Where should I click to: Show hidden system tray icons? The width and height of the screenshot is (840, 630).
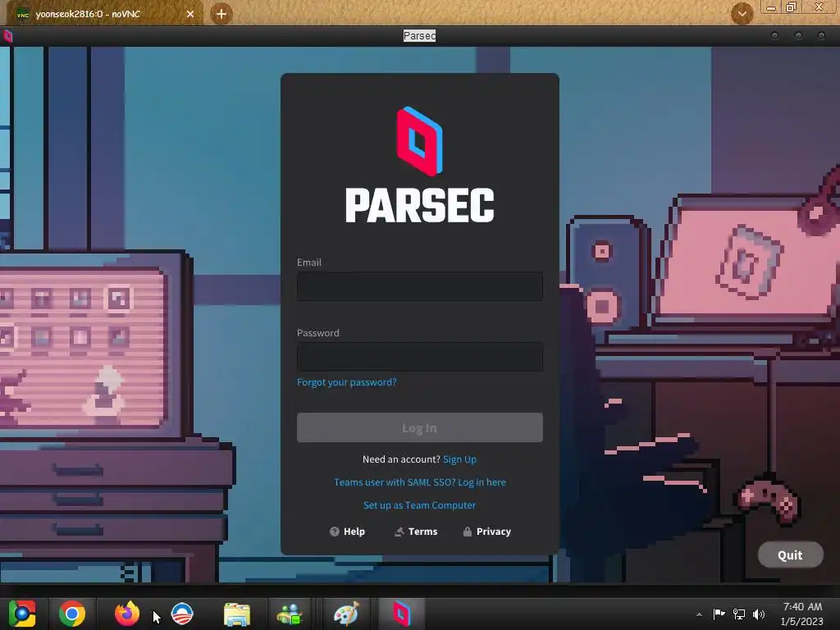click(699, 614)
